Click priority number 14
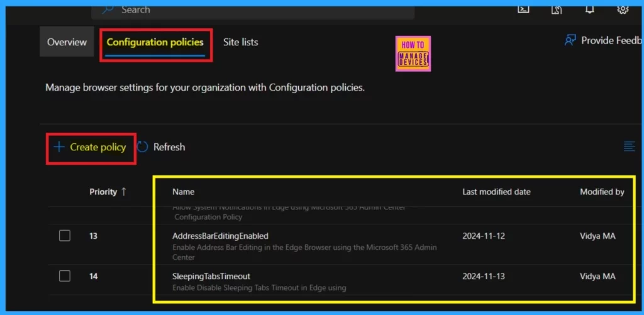 93,277
